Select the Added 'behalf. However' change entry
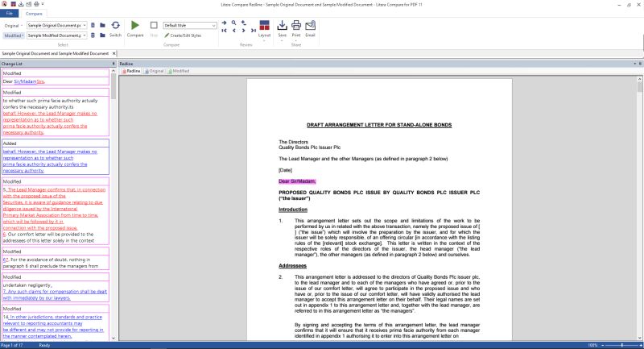Screen dimensions: 644x349 (x=56, y=157)
